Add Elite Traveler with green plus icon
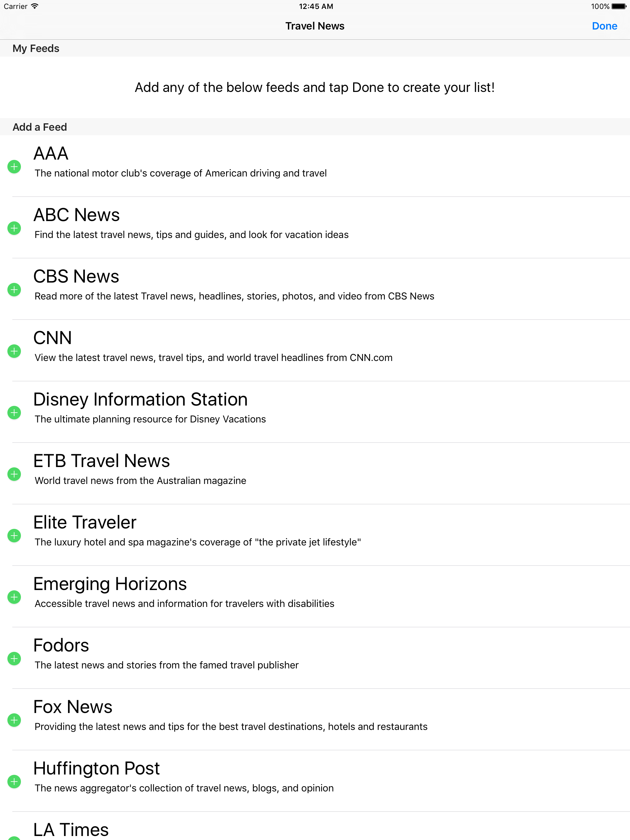This screenshot has height=840, width=630. click(14, 536)
